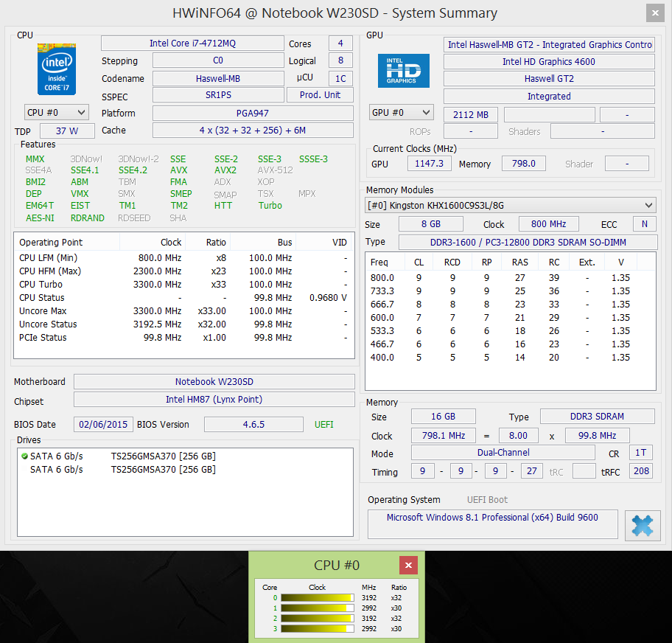Viewport: 672px width, 643px height.
Task: Click the DDR3-1600 / PC3-12800 type field
Action: coord(528,243)
